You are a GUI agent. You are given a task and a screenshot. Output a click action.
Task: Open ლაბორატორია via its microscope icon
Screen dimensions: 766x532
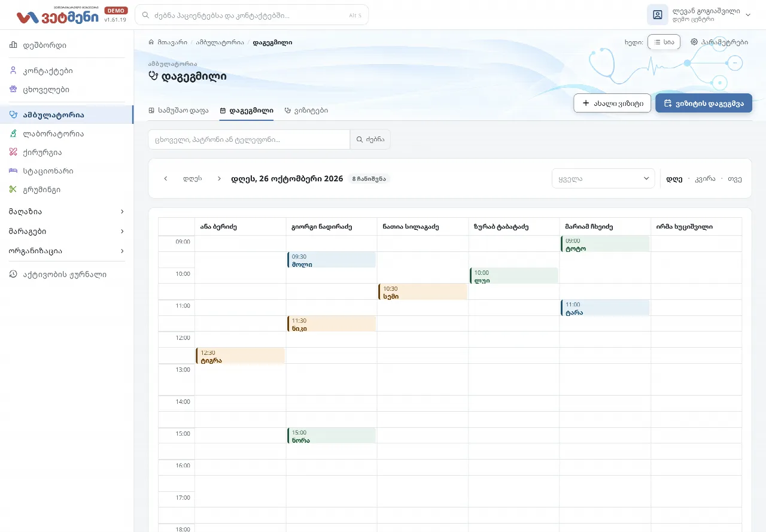click(x=13, y=133)
